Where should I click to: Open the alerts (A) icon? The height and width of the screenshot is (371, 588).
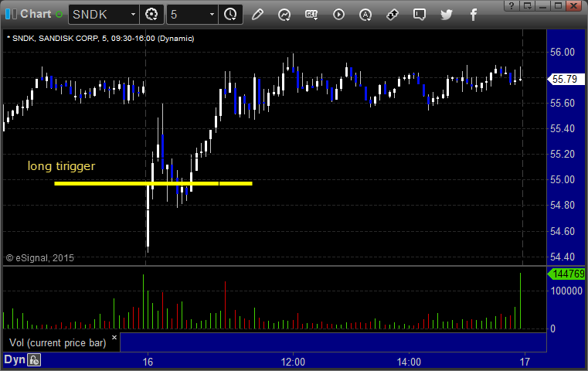click(x=365, y=15)
